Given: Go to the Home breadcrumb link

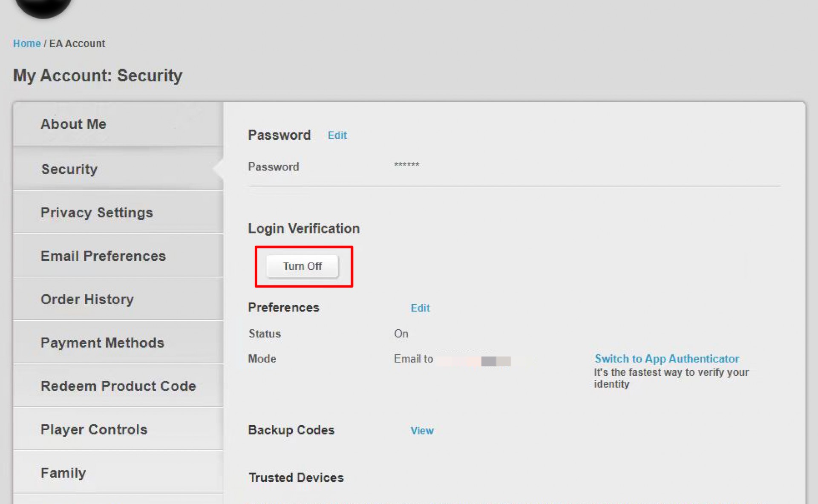Looking at the screenshot, I should coord(27,43).
